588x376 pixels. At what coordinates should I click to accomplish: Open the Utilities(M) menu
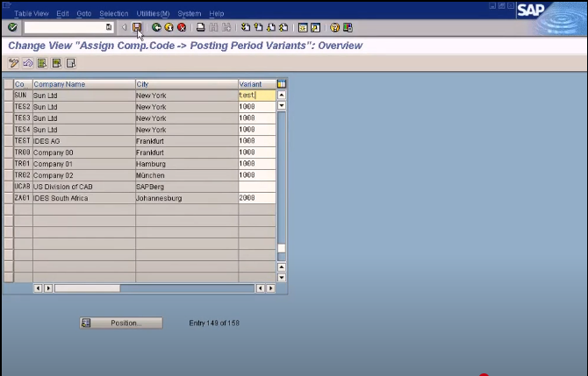[x=153, y=13]
